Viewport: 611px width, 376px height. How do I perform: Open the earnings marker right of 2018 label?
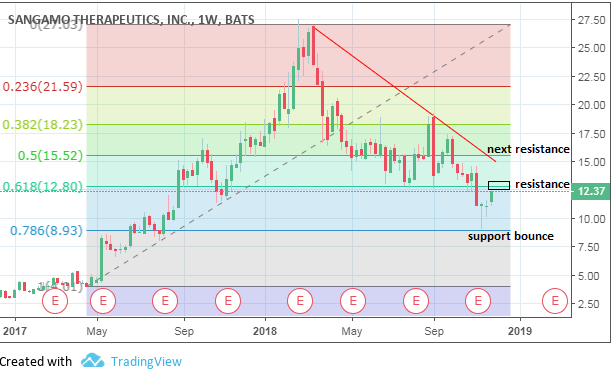300,301
